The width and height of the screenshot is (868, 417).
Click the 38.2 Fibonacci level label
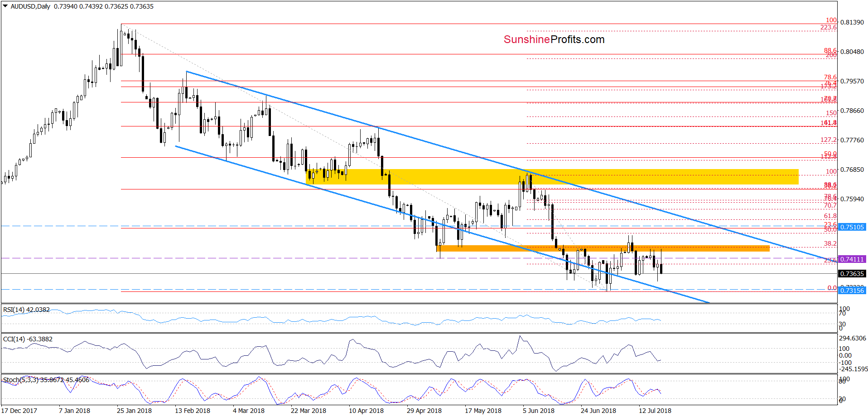click(830, 244)
